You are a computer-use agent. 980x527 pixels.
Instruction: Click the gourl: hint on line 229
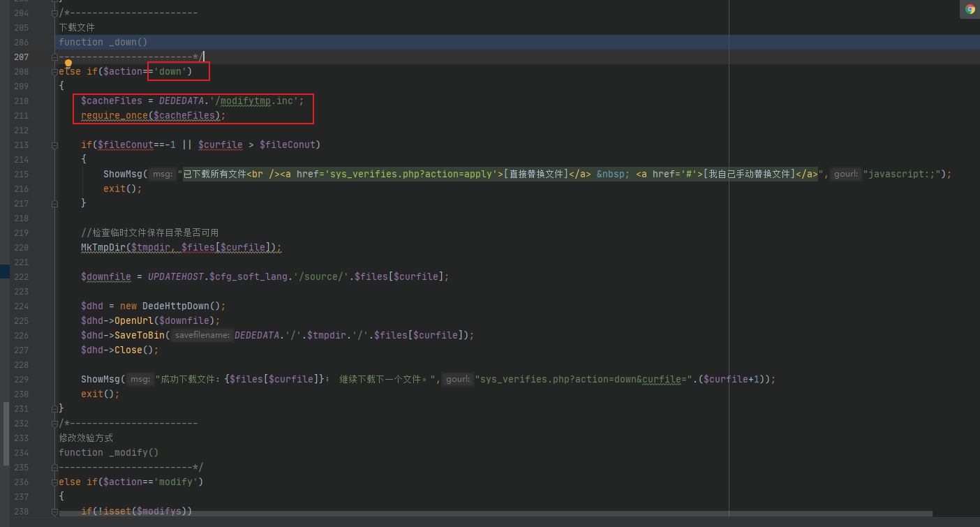tap(457, 379)
